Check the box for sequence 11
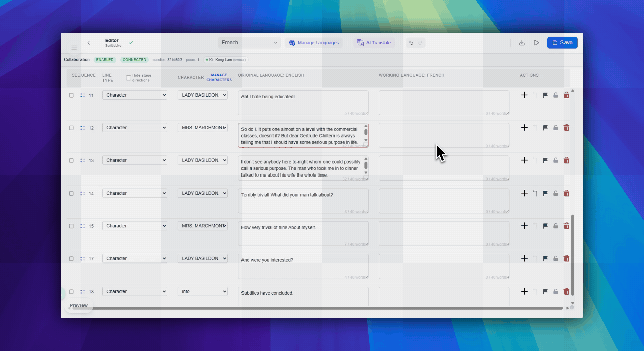 click(71, 95)
